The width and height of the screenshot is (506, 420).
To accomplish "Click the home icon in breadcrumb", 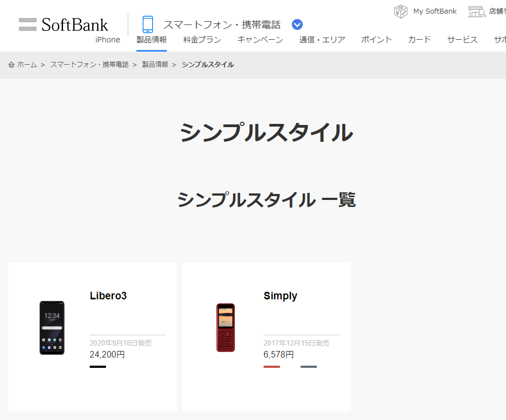I will (x=11, y=65).
